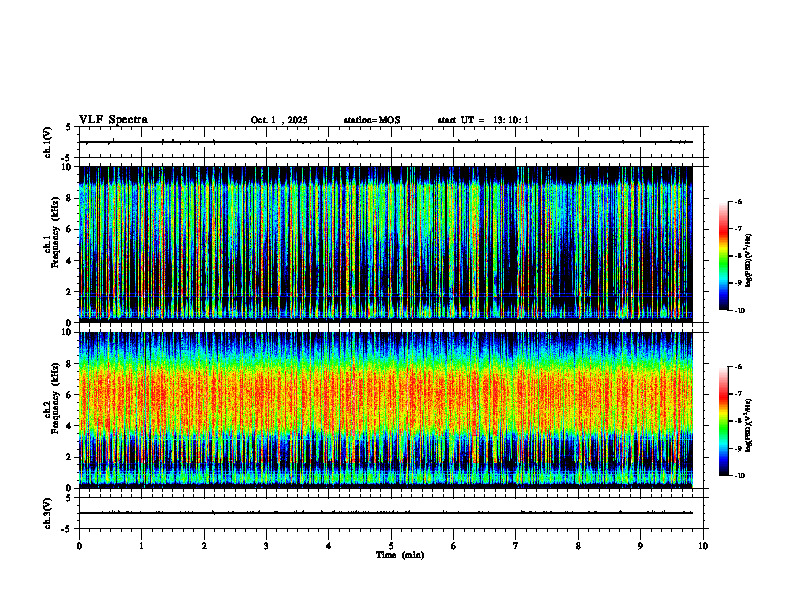
Task: Click the ch.1(V) waveform trace panel
Action: click(391, 142)
